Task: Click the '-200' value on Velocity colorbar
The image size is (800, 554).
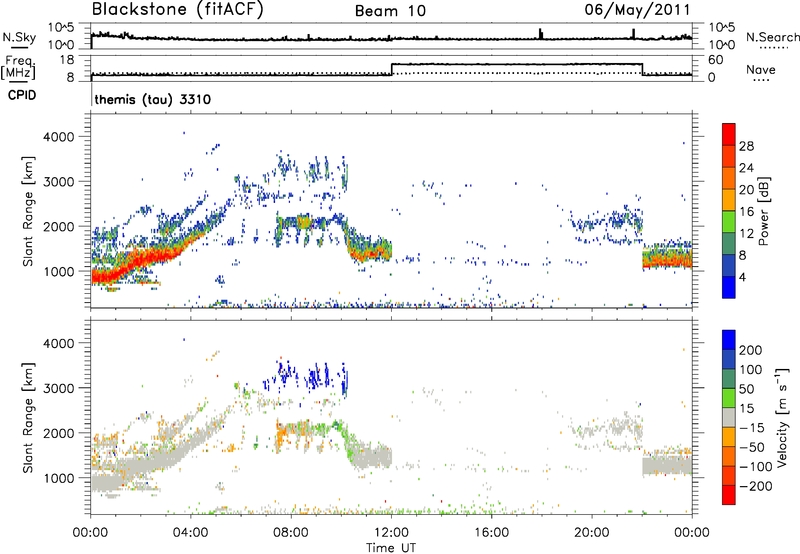Action: click(756, 486)
